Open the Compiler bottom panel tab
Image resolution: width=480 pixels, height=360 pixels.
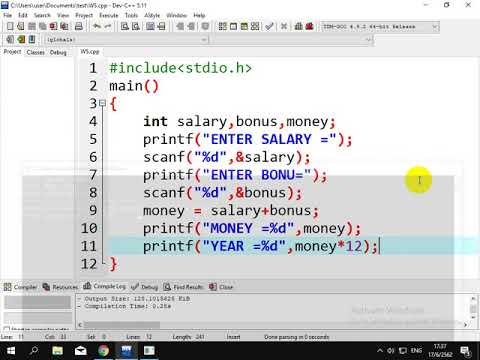pyautogui.click(x=21, y=287)
